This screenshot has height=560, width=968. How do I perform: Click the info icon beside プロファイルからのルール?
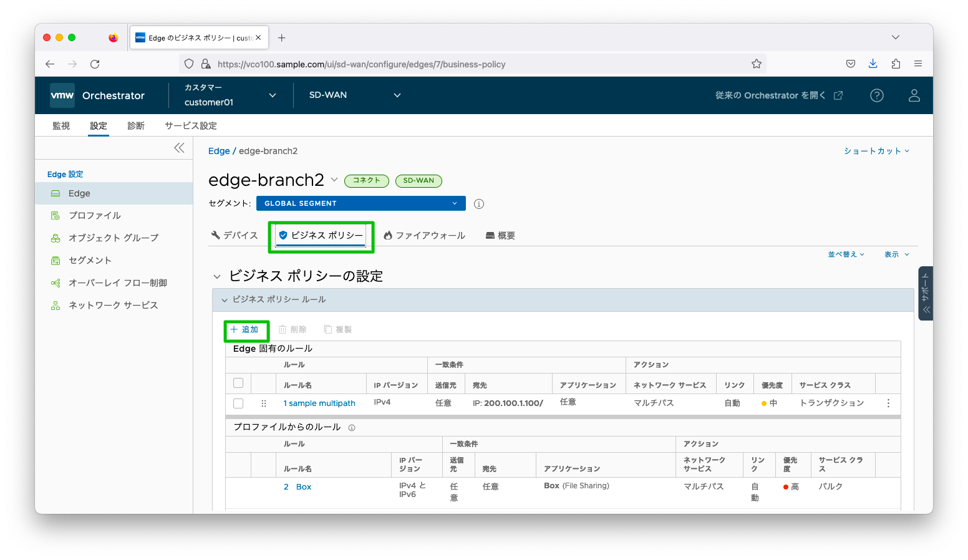[352, 428]
